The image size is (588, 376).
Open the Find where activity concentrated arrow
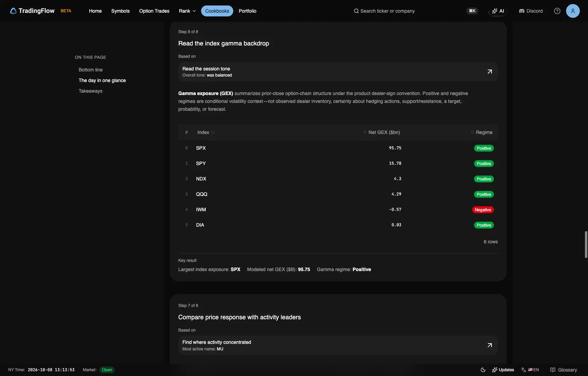[x=490, y=345]
